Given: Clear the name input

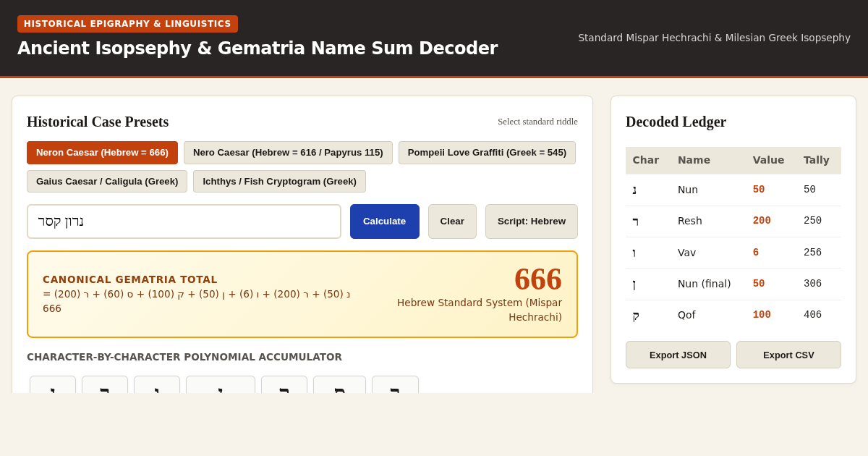Looking at the screenshot, I should (452, 221).
